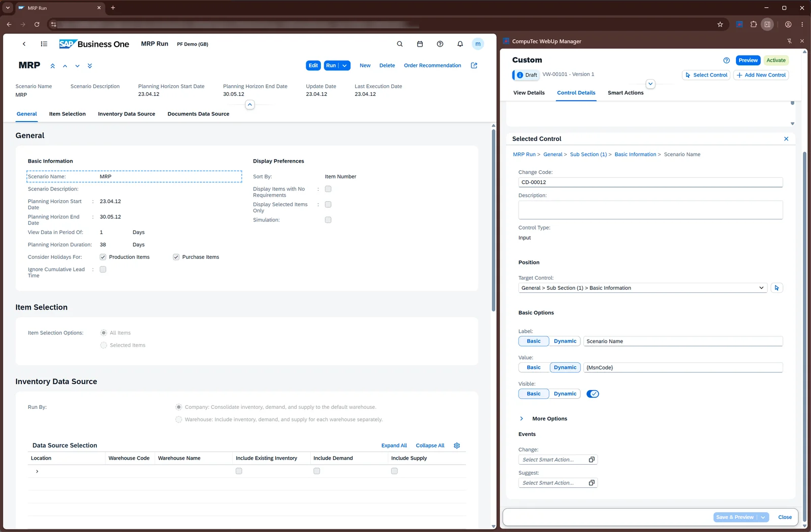The image size is (811, 532).
Task: Expand the Custom panel header chevron
Action: 650,84
